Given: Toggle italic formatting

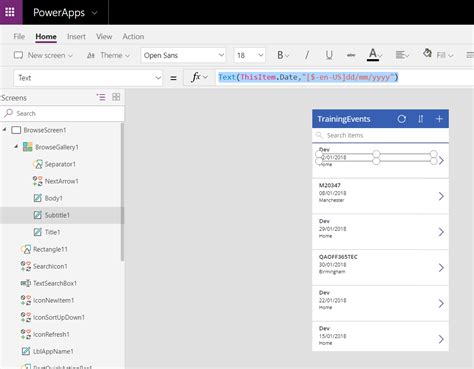Looking at the screenshot, I should pos(307,55).
